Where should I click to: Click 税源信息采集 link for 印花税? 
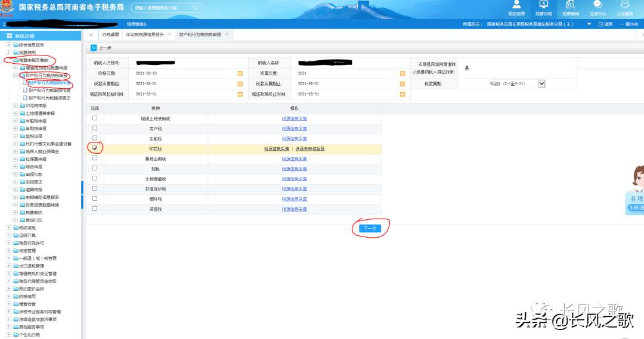277,149
